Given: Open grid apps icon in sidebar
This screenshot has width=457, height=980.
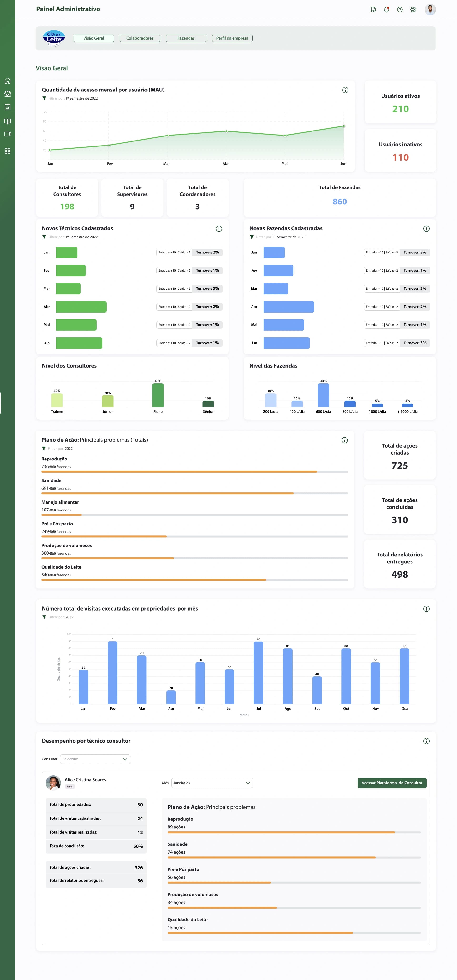Looking at the screenshot, I should (x=8, y=151).
